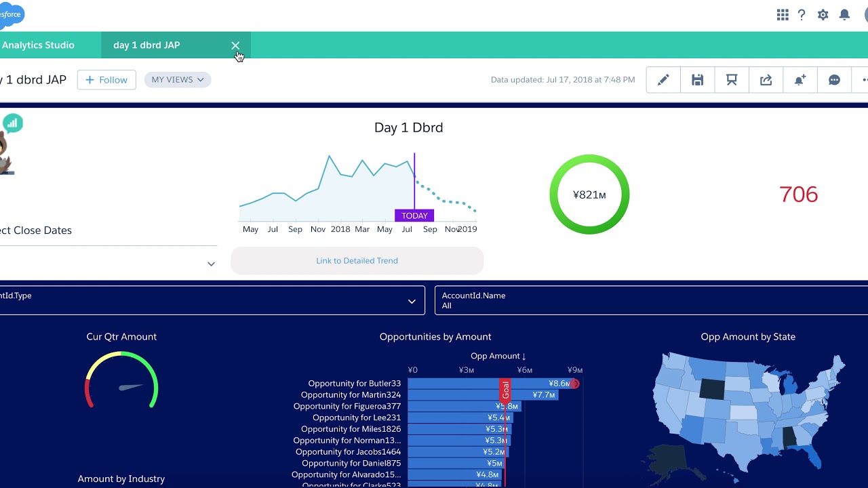Image resolution: width=868 pixels, height=488 pixels.
Task: Open the Help question mark icon
Action: [802, 15]
